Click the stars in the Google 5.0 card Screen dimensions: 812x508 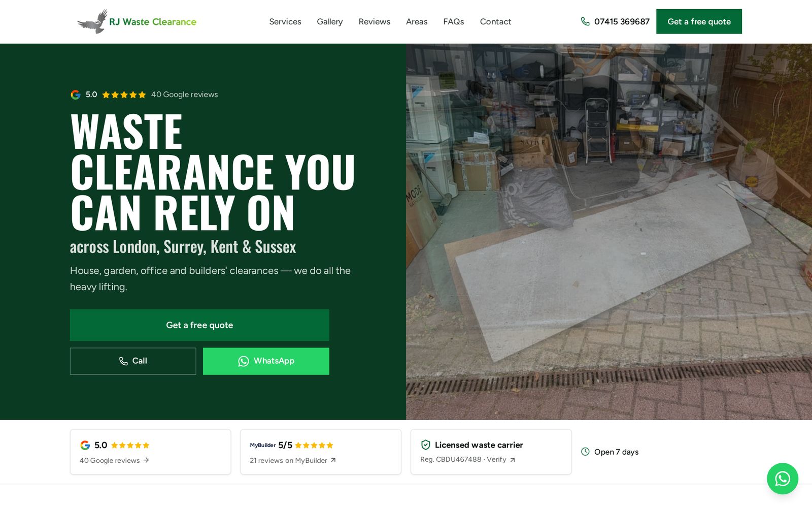tap(130, 446)
